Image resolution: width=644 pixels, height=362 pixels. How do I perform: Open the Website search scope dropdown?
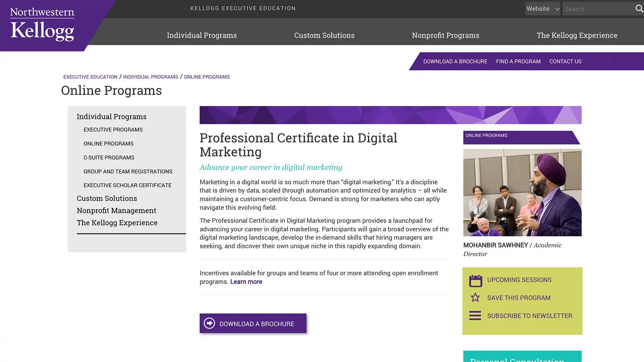[542, 9]
